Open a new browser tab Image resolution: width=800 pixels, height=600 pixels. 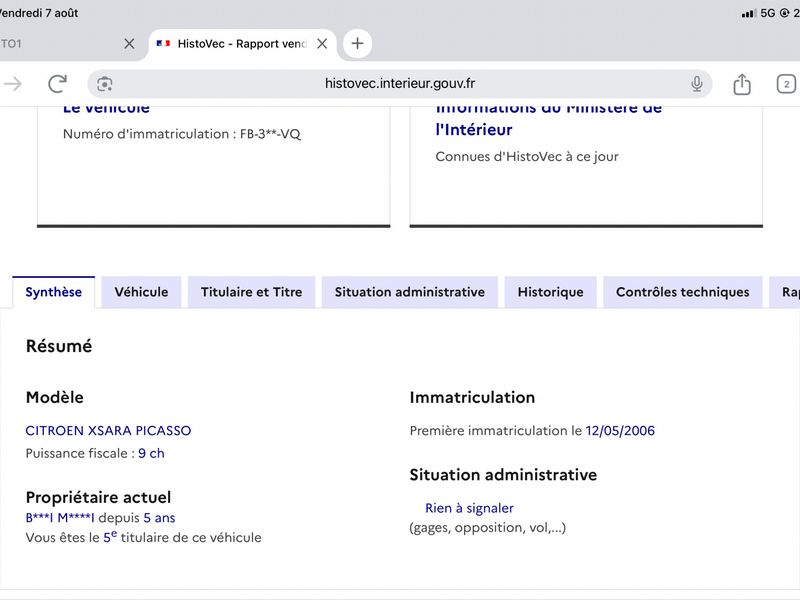point(357,43)
